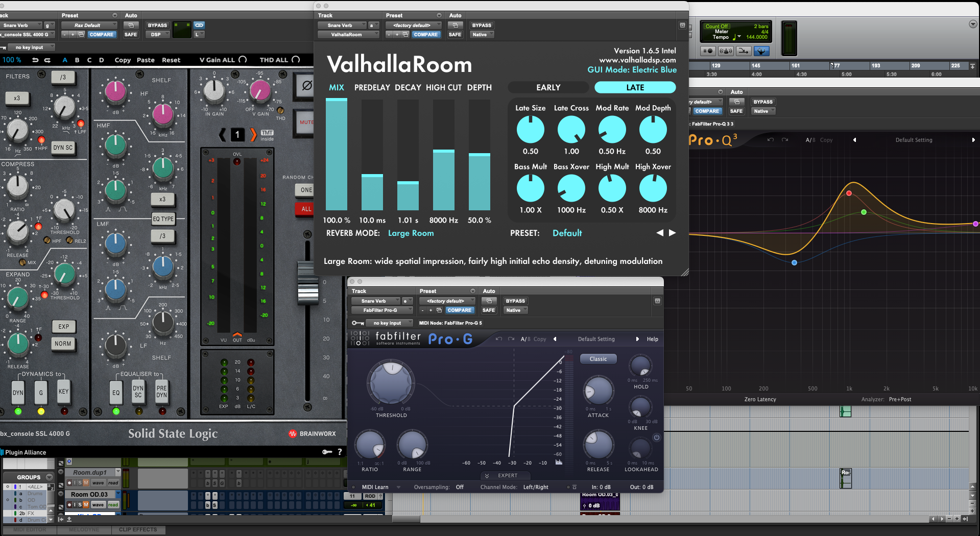Click the SSL console undo arrow
Viewport: 980px width, 536px height.
point(35,60)
